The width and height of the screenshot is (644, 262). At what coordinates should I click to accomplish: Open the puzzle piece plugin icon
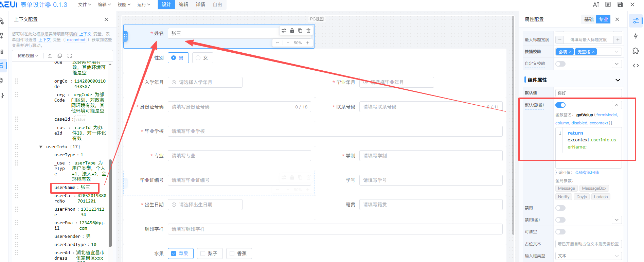coord(636,51)
